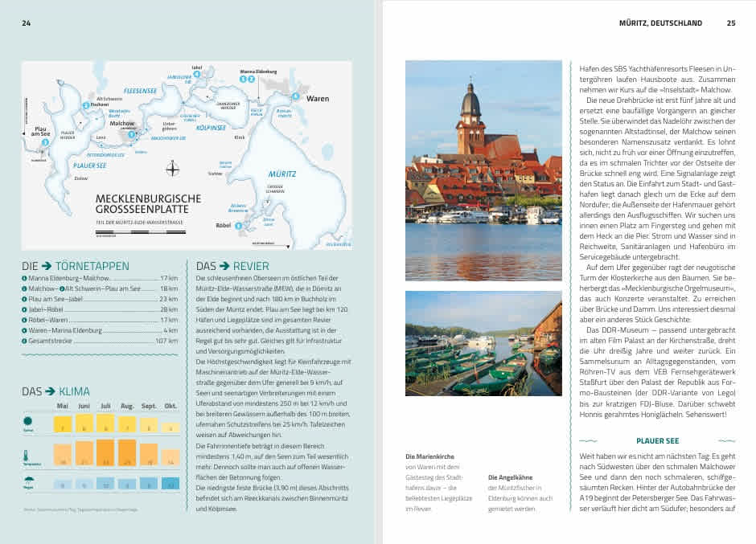Click the 'Okt.' column header in the climate chart

point(171,407)
